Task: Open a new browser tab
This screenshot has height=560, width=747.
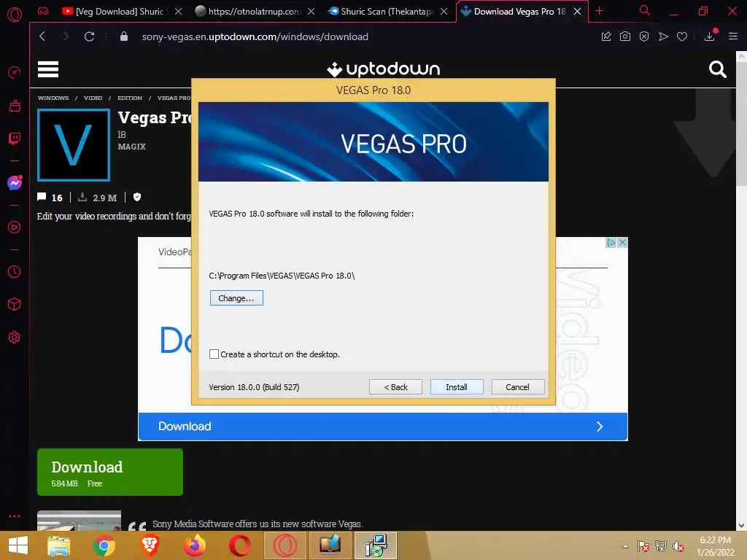Action: pos(600,11)
